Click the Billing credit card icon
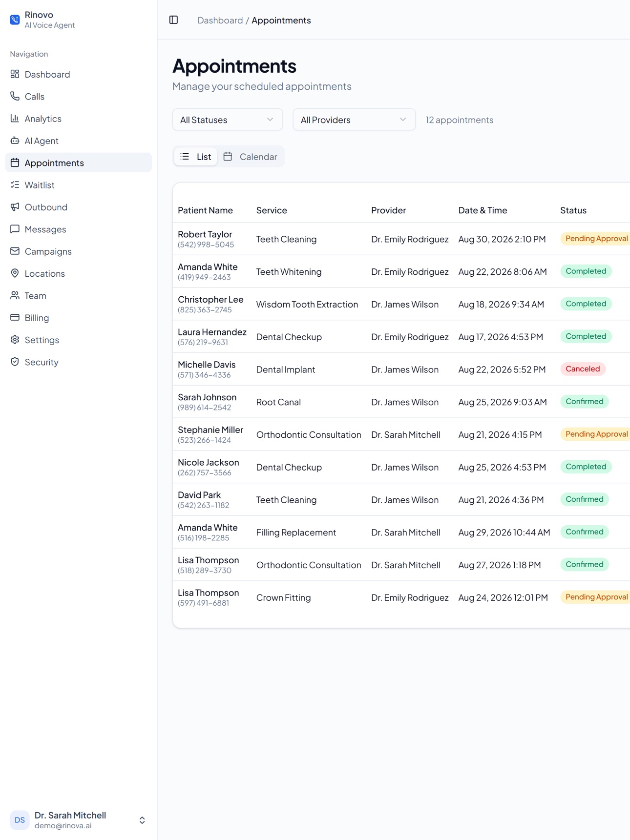The width and height of the screenshot is (630, 840). (15, 317)
